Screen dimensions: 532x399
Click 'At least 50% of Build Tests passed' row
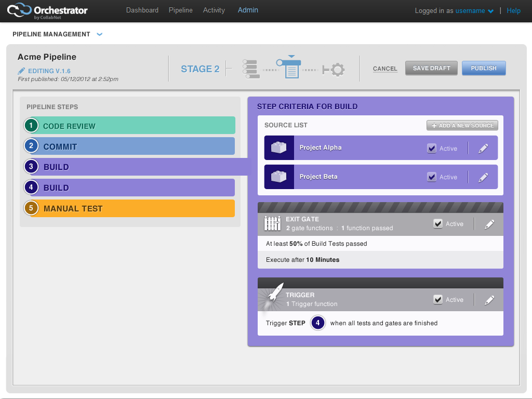coord(380,244)
